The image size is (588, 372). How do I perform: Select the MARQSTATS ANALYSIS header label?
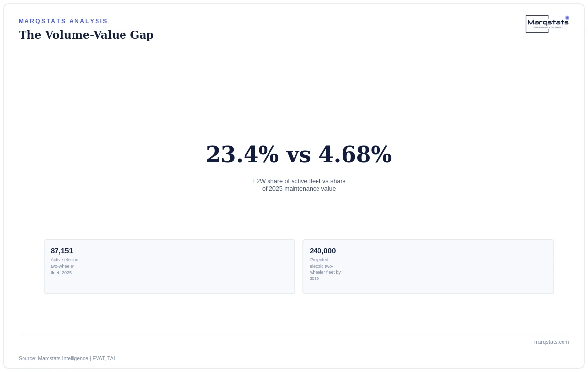[x=63, y=21]
